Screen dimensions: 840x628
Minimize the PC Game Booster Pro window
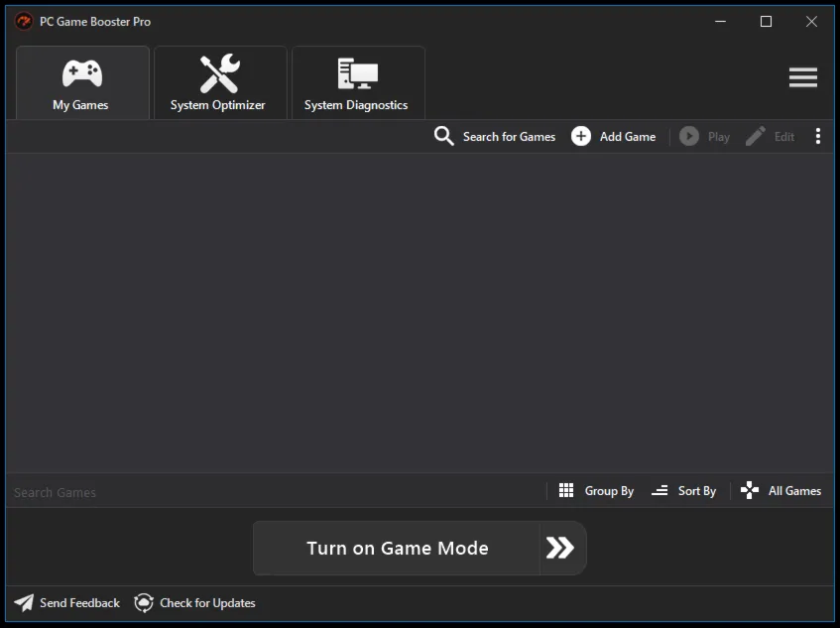coord(721,22)
